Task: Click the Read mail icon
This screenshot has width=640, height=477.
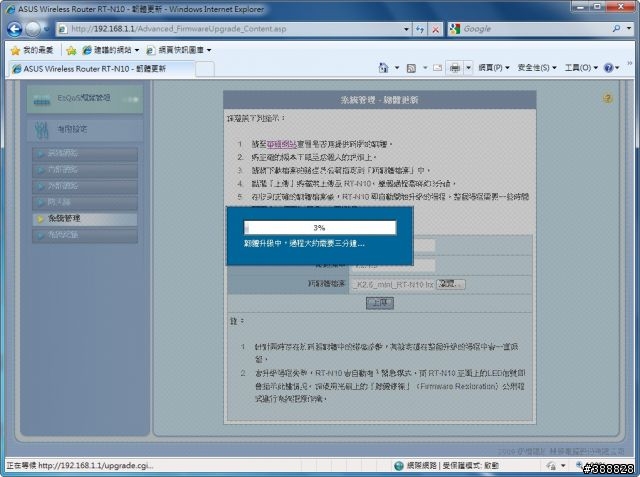Action: (x=437, y=68)
